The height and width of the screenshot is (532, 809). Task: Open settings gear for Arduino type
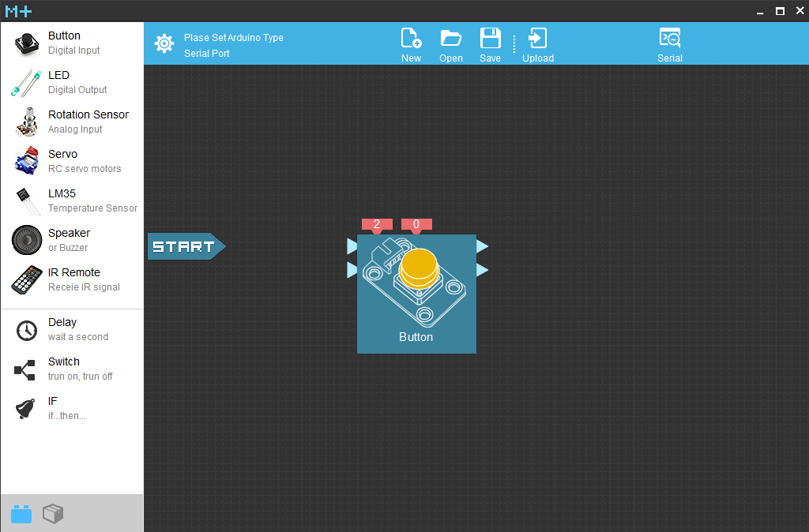coord(164,44)
